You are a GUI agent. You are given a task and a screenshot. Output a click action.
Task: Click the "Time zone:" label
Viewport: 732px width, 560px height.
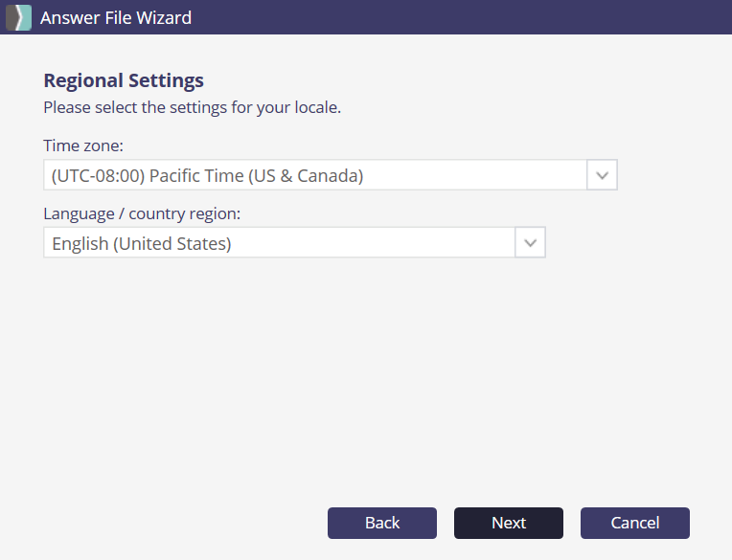pos(83,146)
